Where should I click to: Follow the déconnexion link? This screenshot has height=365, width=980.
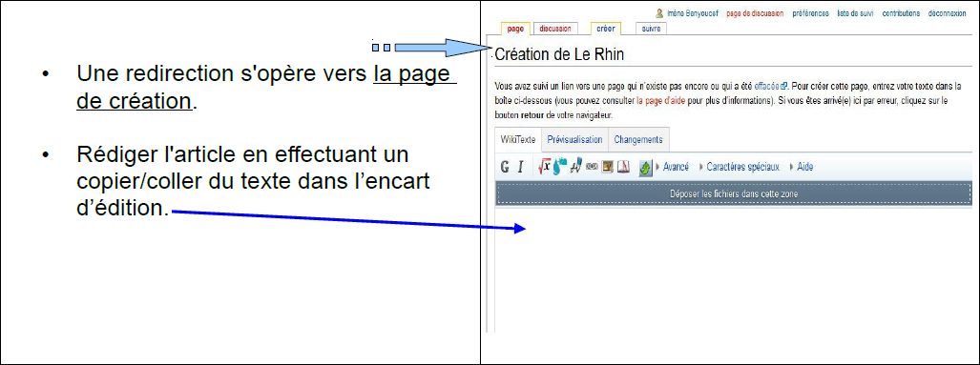pos(947,13)
